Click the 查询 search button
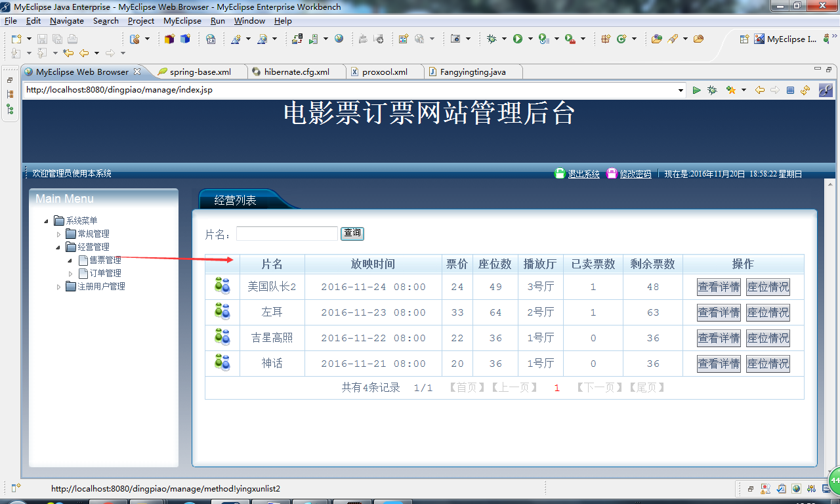Image resolution: width=840 pixels, height=504 pixels. tap(352, 234)
